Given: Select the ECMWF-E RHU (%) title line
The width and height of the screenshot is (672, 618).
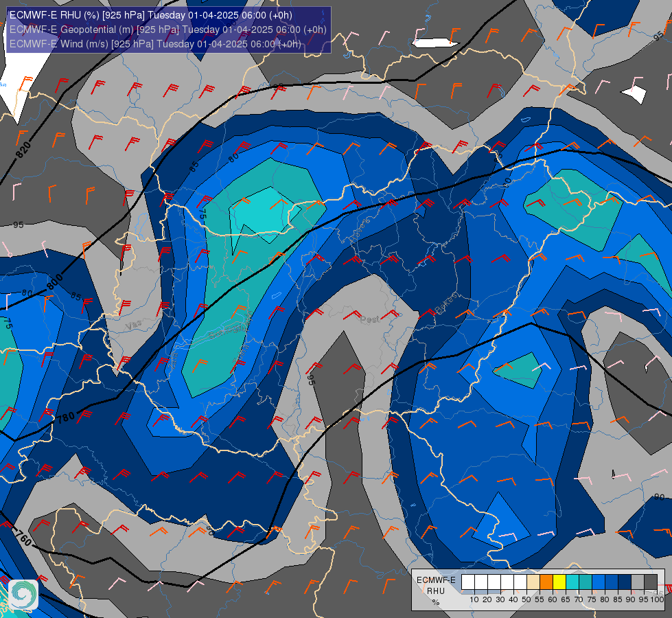Looking at the screenshot, I should 151,15.
